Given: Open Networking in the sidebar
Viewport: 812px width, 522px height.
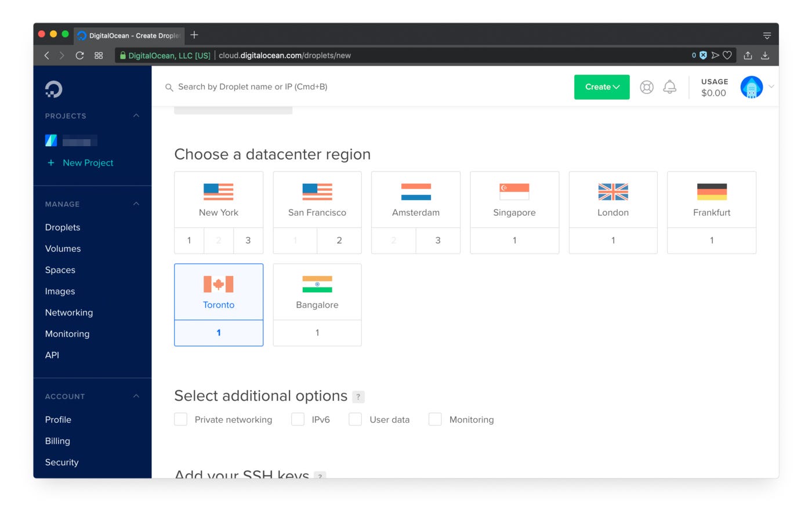Looking at the screenshot, I should [x=69, y=313].
